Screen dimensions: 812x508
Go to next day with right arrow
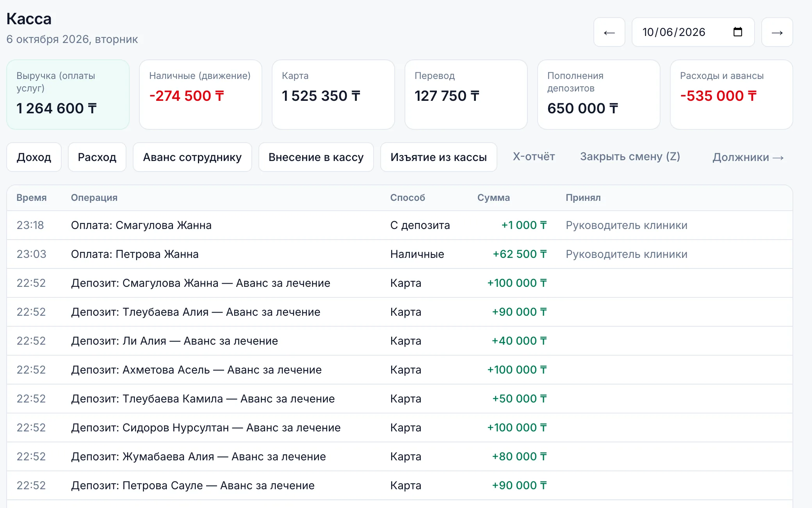tap(777, 32)
